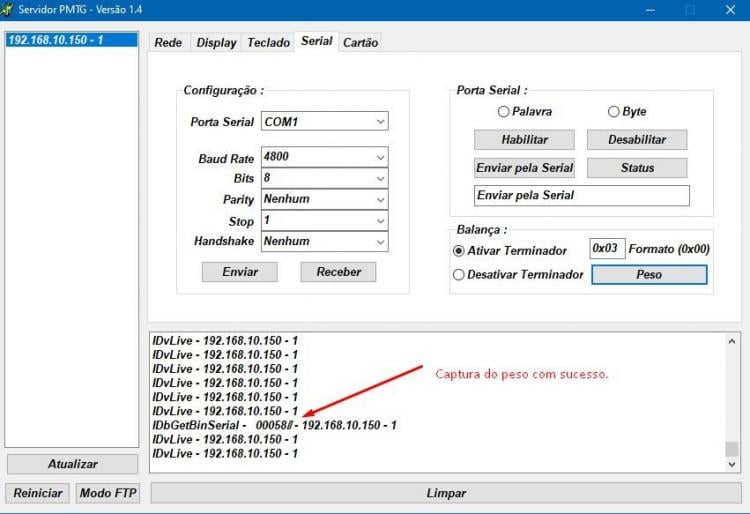Click the log scrollbar down arrow
750x514 pixels.
(731, 464)
